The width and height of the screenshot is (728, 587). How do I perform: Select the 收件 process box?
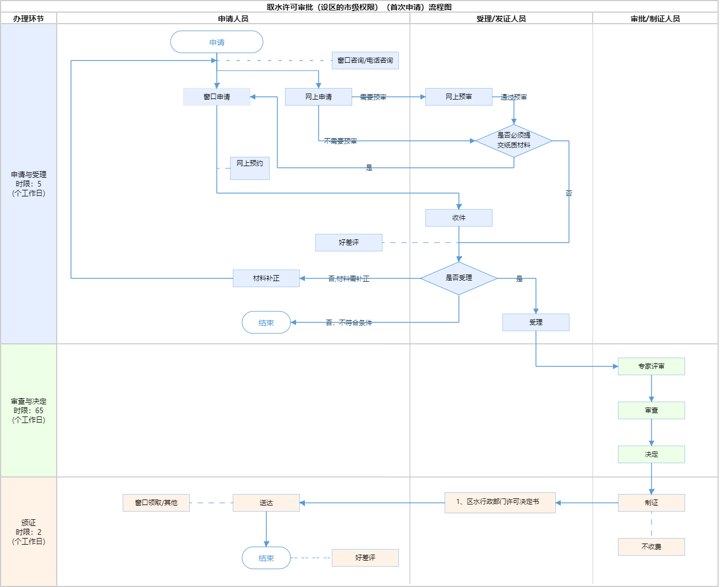coord(458,218)
